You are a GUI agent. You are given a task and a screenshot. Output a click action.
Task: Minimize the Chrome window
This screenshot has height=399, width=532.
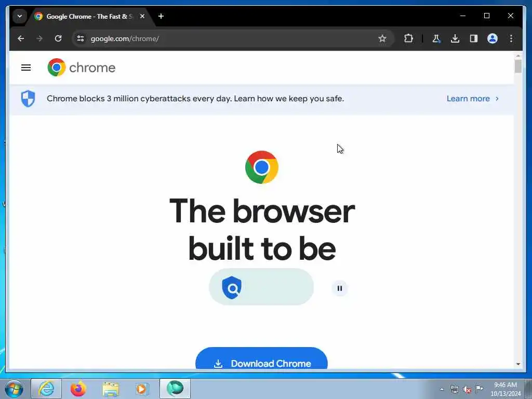[463, 16]
